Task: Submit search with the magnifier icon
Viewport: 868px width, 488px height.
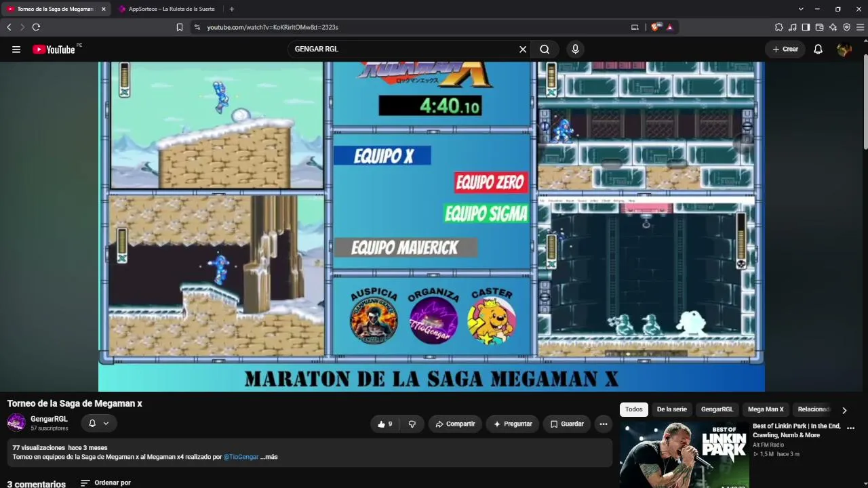Action: pyautogui.click(x=545, y=49)
